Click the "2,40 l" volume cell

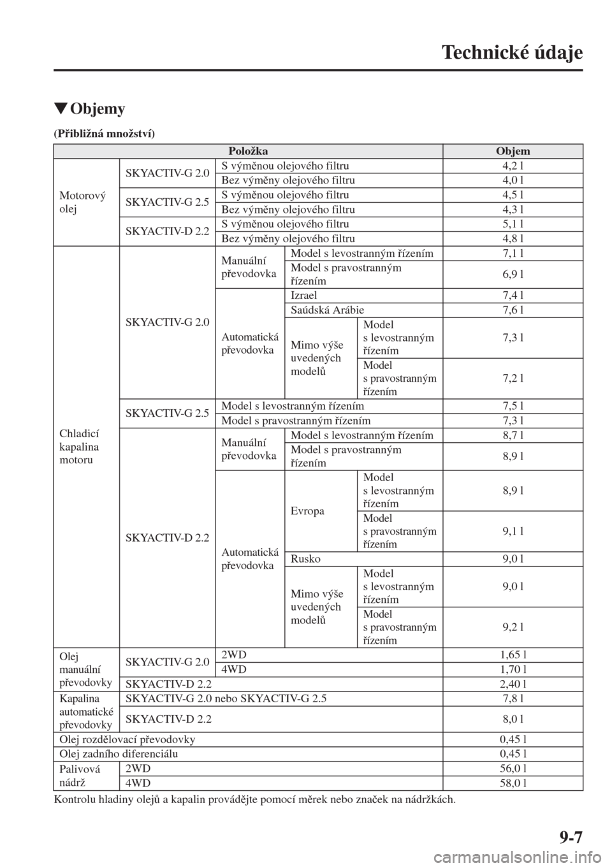[513, 684]
